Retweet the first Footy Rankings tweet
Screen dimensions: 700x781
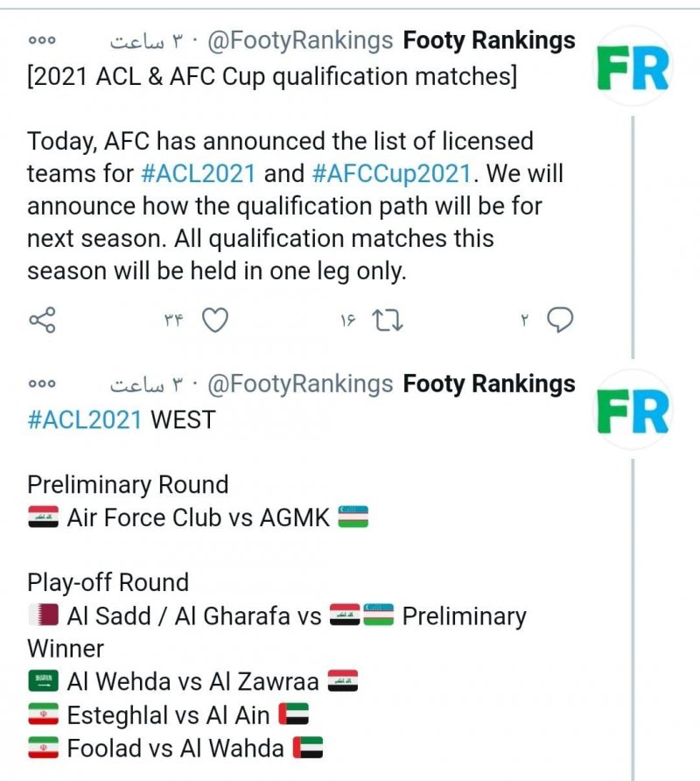click(388, 320)
